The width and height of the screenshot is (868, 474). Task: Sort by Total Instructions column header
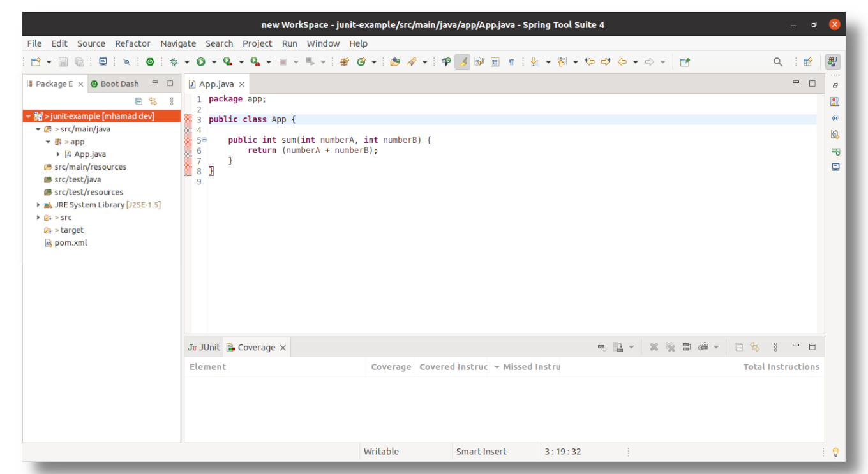tap(781, 367)
